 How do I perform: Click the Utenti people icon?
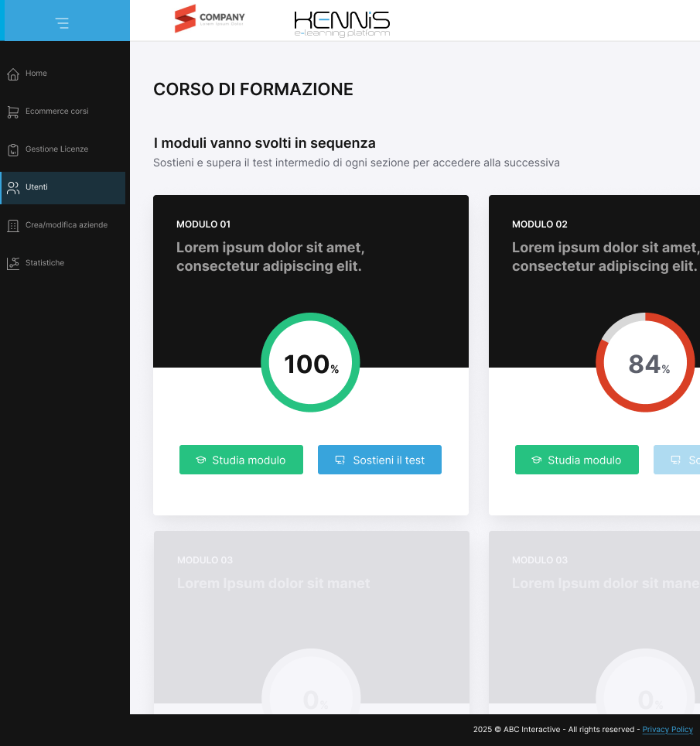[x=13, y=188]
